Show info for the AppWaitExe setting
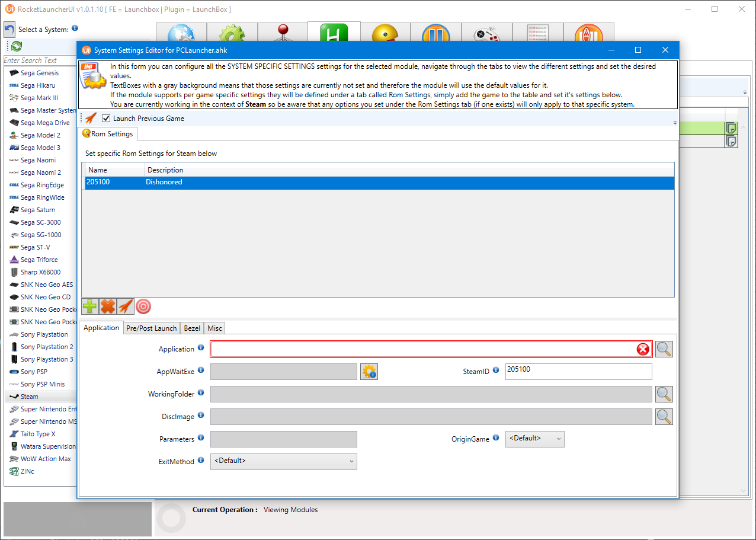Image resolution: width=756 pixels, height=540 pixels. 201,370
